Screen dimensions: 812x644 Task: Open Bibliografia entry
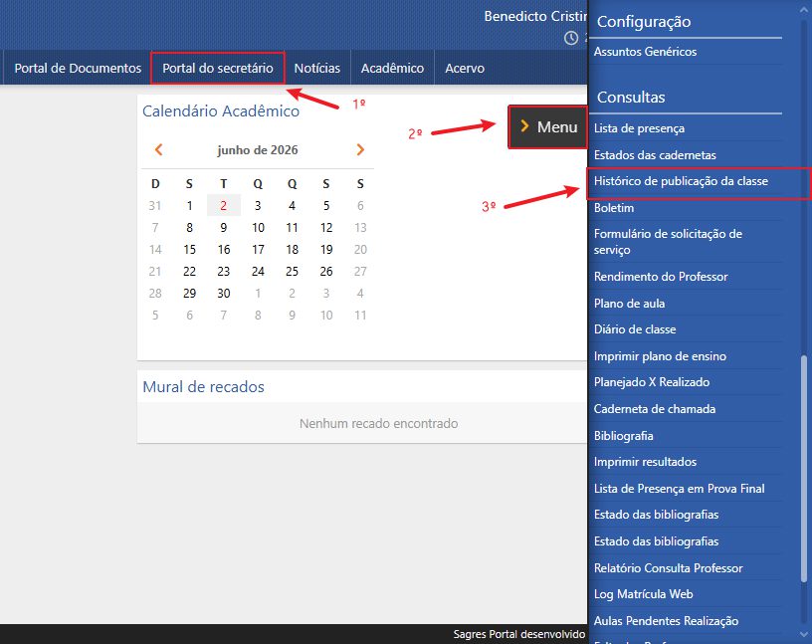click(623, 436)
